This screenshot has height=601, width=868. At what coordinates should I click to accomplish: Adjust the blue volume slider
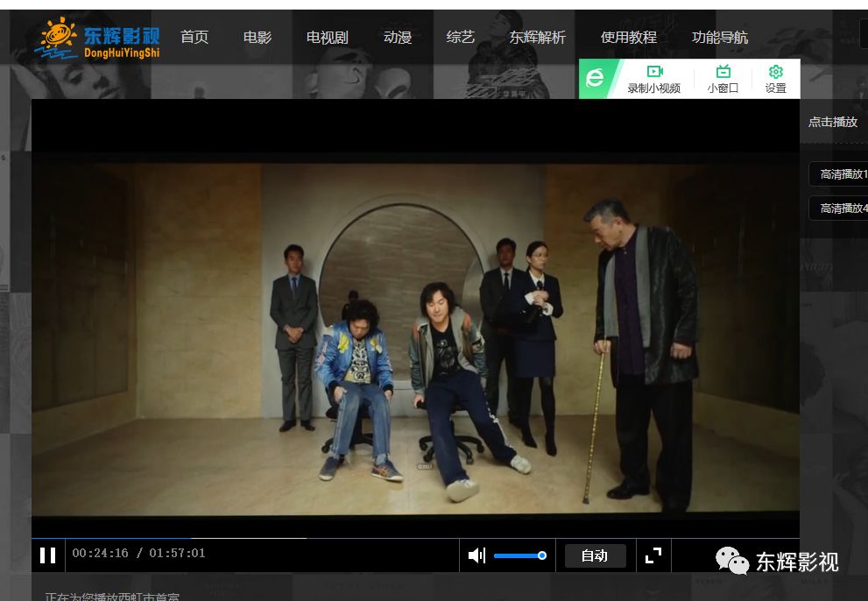click(x=519, y=555)
